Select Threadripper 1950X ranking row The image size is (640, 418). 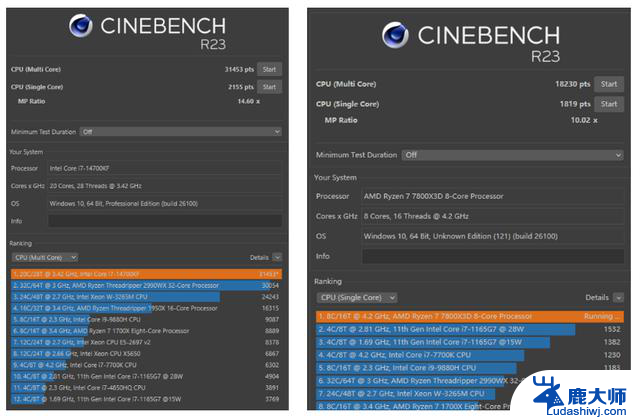tap(147, 308)
